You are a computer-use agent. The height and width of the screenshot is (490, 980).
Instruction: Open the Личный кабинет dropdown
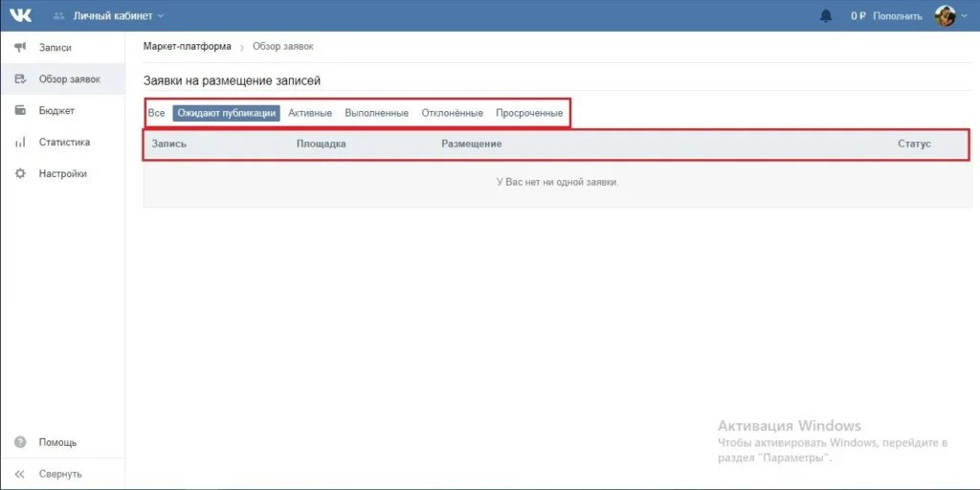119,15
